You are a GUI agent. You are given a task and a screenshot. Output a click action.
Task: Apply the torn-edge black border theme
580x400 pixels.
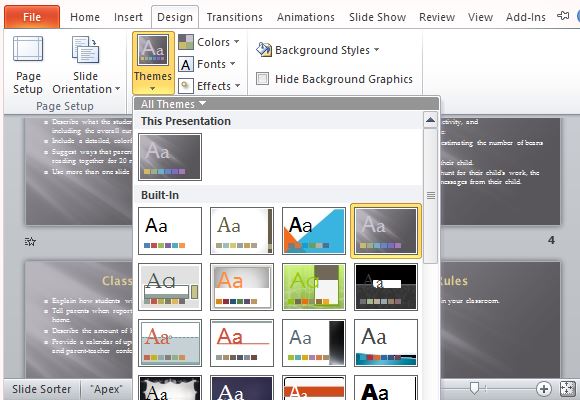pyautogui.click(x=170, y=388)
